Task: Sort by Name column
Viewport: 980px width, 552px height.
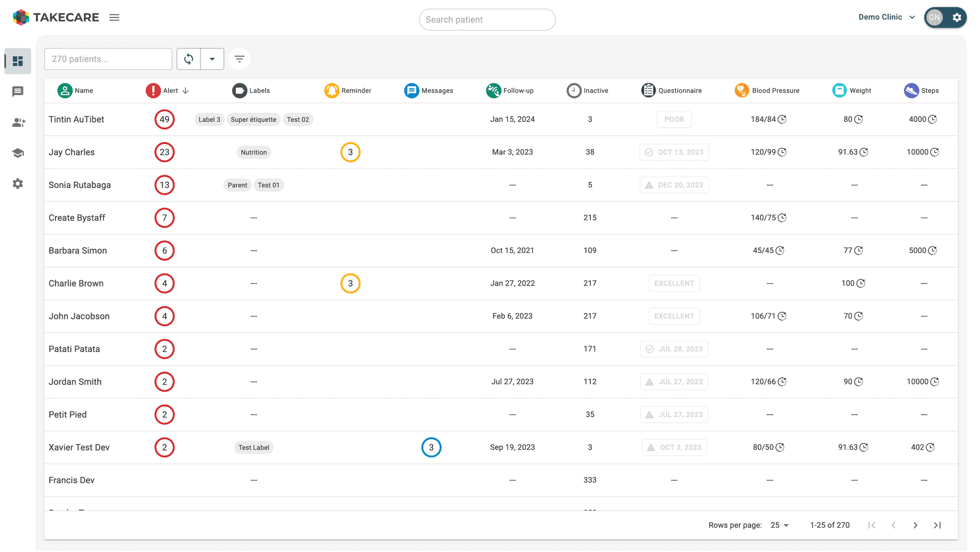Action: point(76,91)
